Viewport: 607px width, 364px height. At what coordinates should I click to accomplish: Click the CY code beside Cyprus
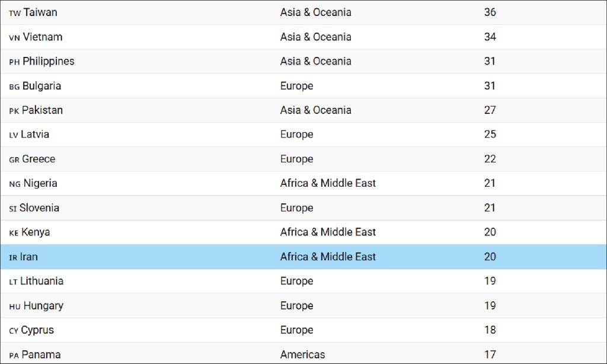coord(14,331)
